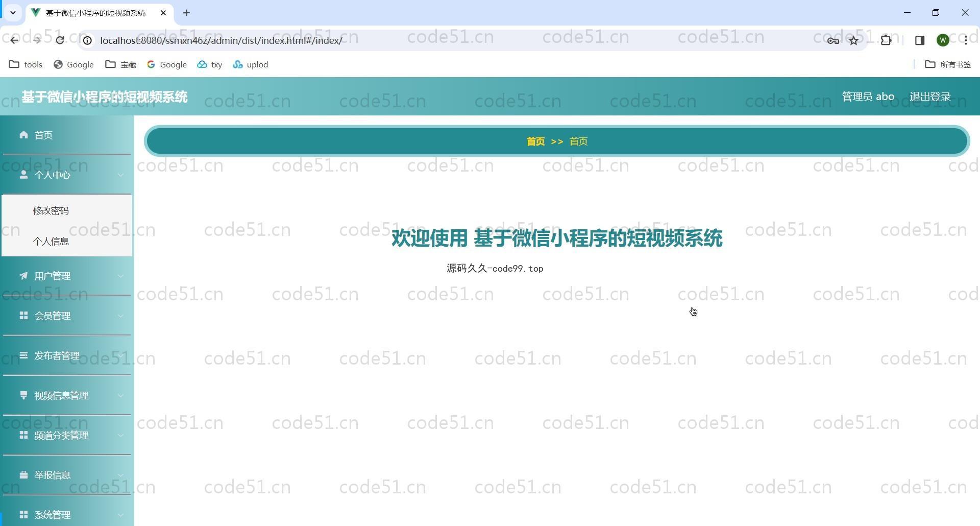Open the tools bookmark folder
The width and height of the screenshot is (980, 526).
[26, 64]
